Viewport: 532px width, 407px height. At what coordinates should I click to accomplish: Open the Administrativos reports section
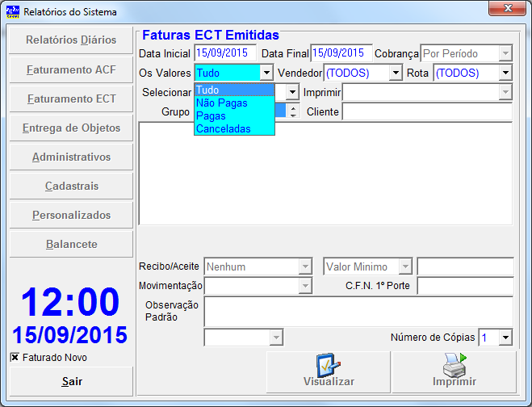pyautogui.click(x=71, y=157)
